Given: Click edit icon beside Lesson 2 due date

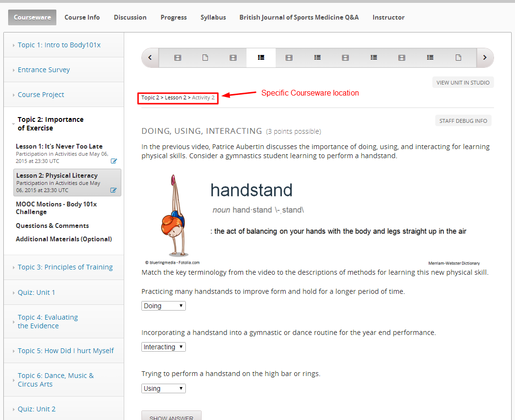Looking at the screenshot, I should pyautogui.click(x=113, y=190).
